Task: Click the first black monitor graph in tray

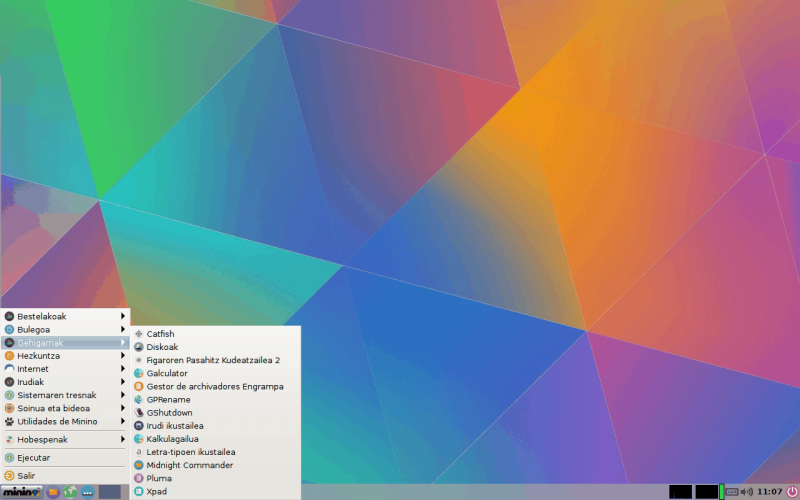Action: point(680,492)
